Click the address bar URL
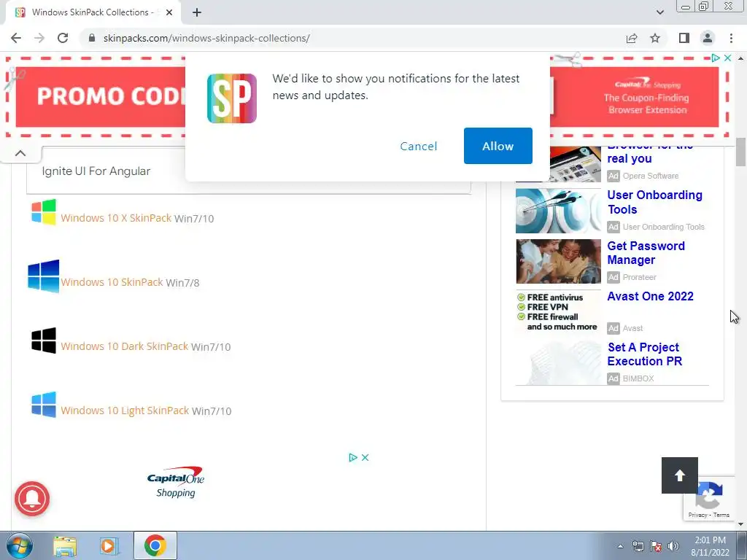The width and height of the screenshot is (747, 560). (x=206, y=38)
